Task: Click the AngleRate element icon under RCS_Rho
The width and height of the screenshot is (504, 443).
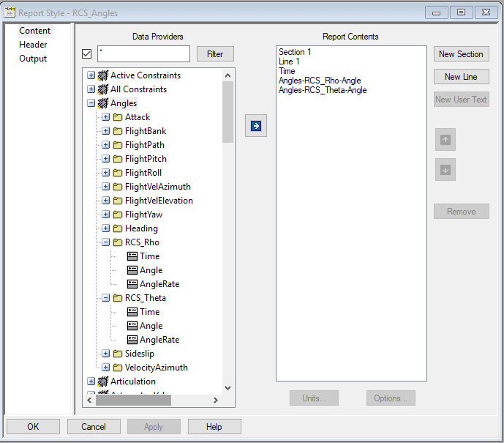Action: 132,284
